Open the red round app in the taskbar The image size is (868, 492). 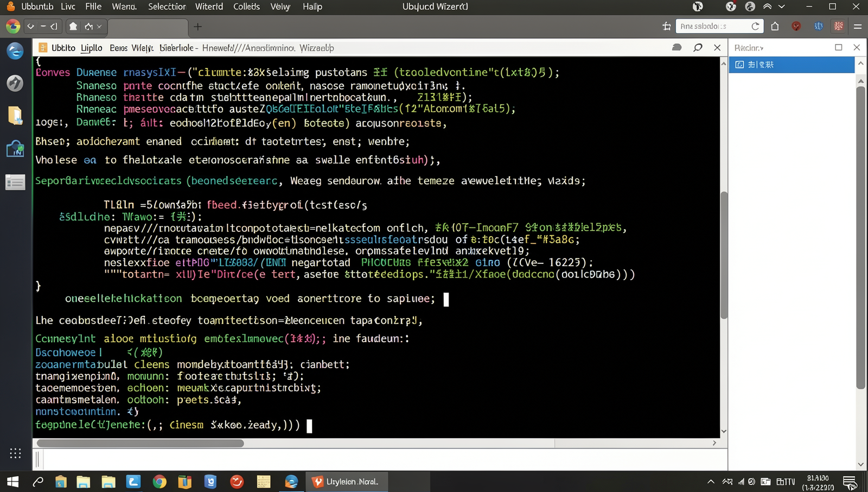(237, 482)
